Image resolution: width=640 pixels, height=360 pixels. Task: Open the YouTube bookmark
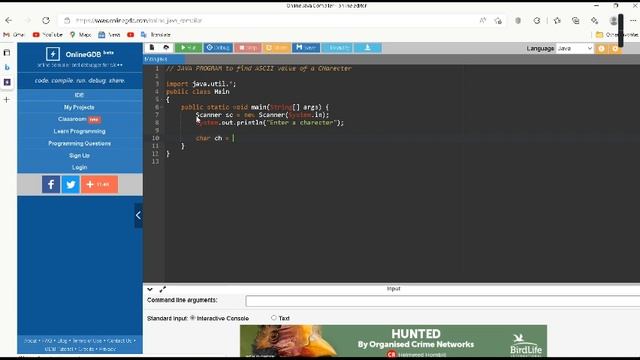point(48,35)
